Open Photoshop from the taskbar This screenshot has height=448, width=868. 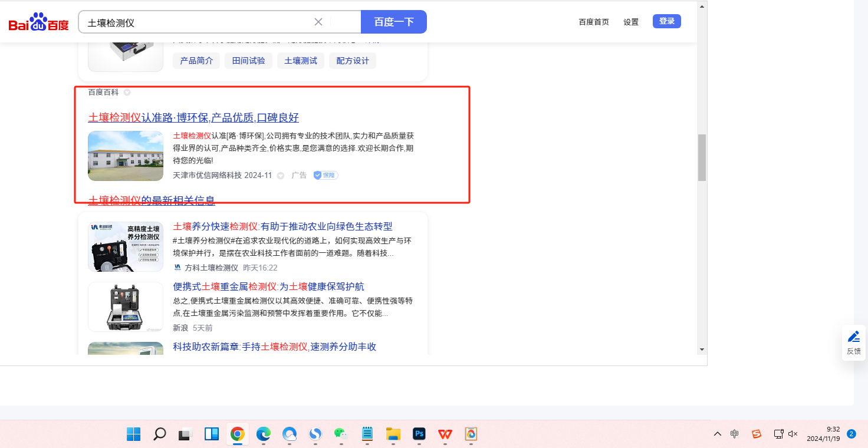point(419,434)
